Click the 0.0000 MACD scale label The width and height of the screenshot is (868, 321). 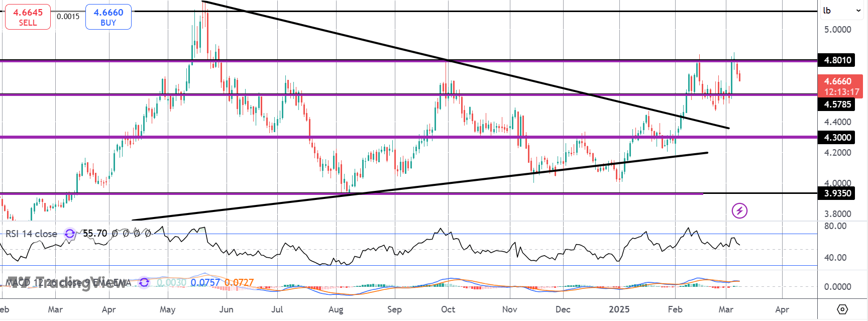pyautogui.click(x=837, y=286)
